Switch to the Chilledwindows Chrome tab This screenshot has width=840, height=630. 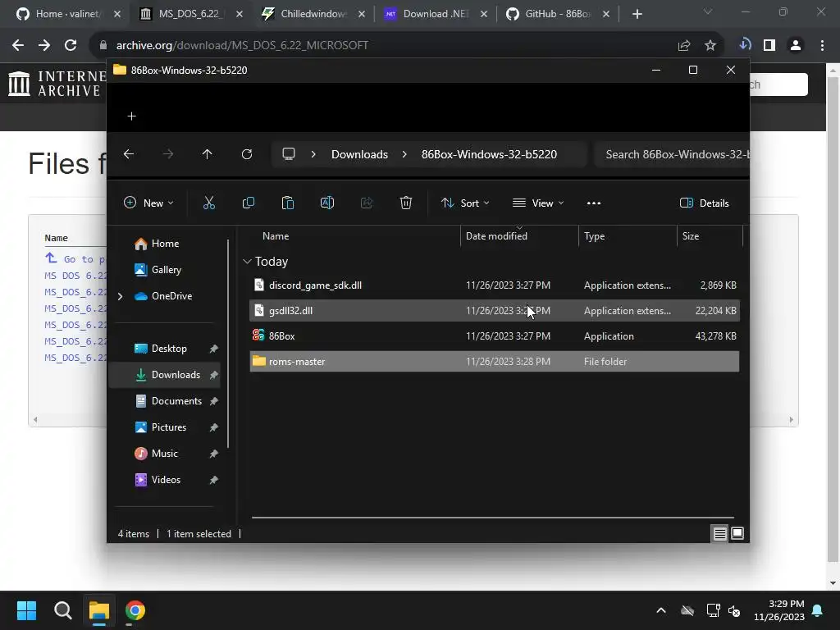tap(313, 14)
